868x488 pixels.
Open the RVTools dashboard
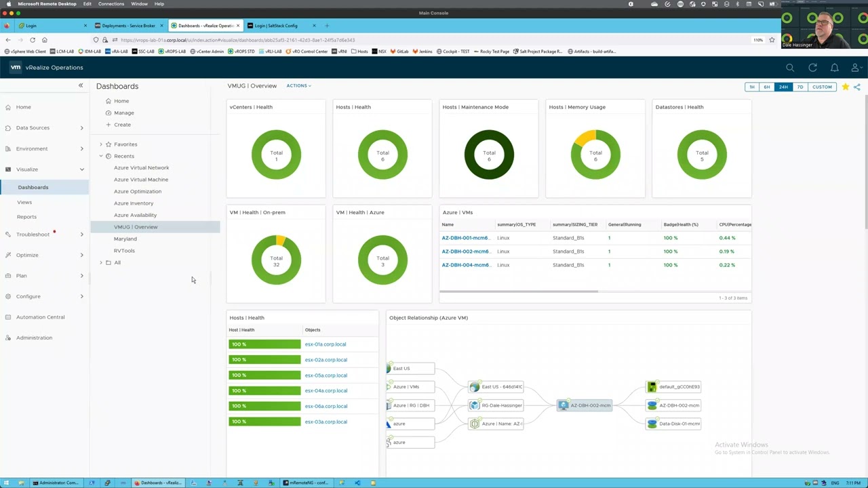(124, 251)
